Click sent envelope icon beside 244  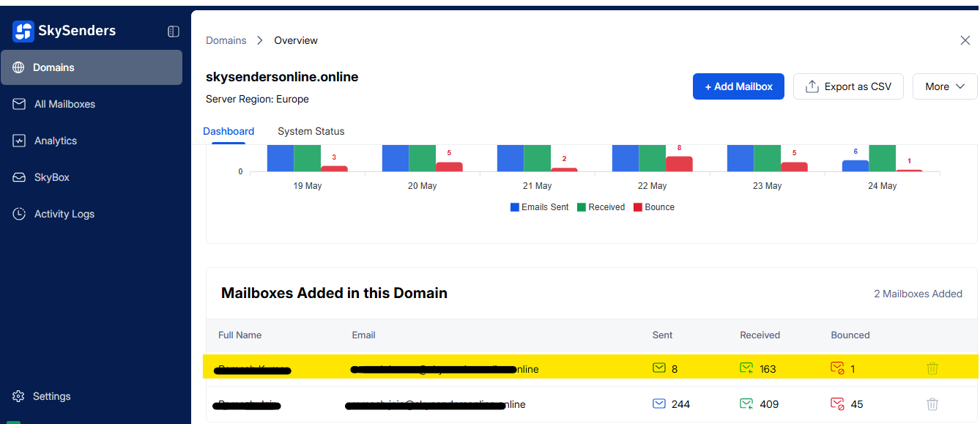point(659,403)
